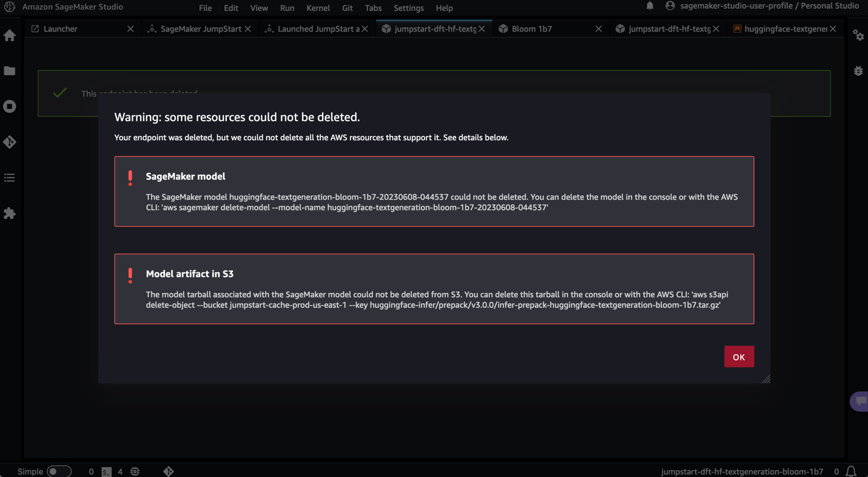868x477 pixels.
Task: Close the Launched JumpStart tab
Action: click(365, 29)
